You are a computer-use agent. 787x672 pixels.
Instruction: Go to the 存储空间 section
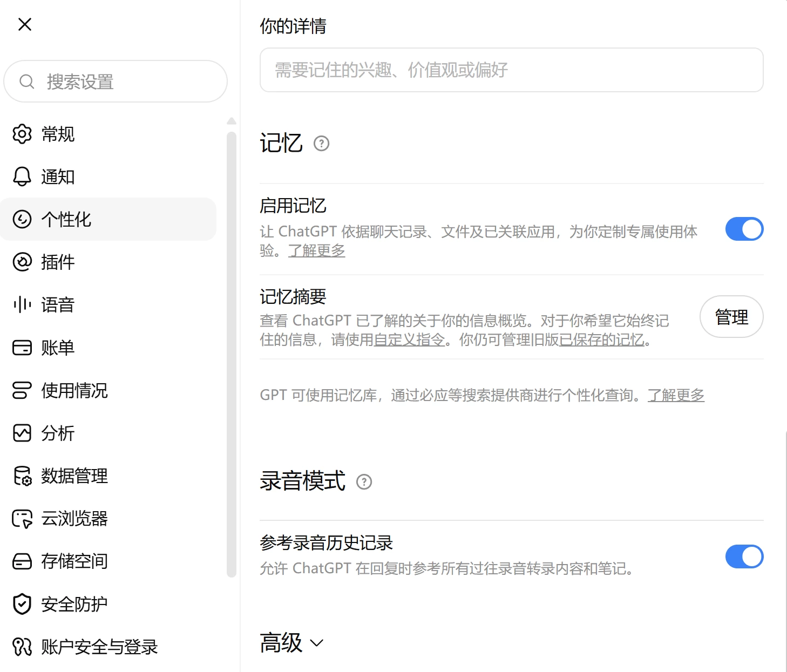point(108,561)
